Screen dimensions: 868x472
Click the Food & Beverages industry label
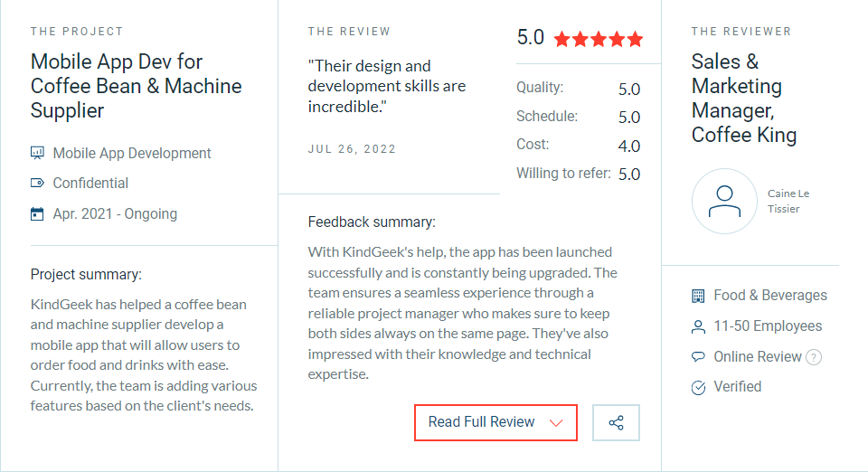[770, 296]
